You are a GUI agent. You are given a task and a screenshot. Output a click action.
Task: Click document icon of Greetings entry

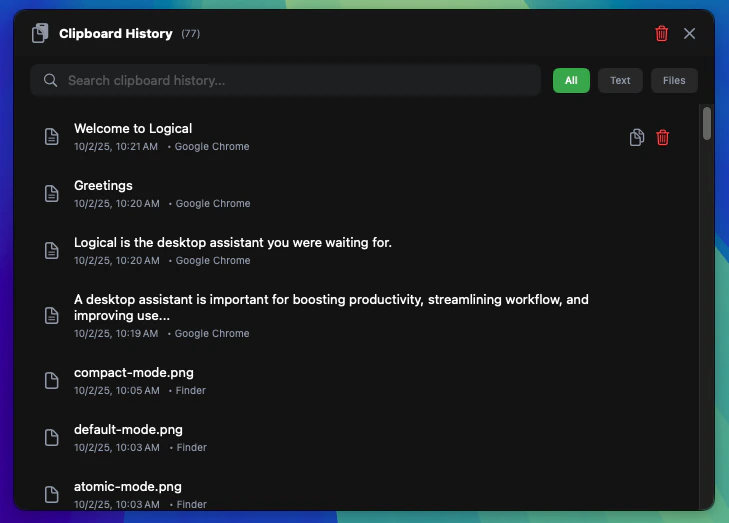coord(51,193)
